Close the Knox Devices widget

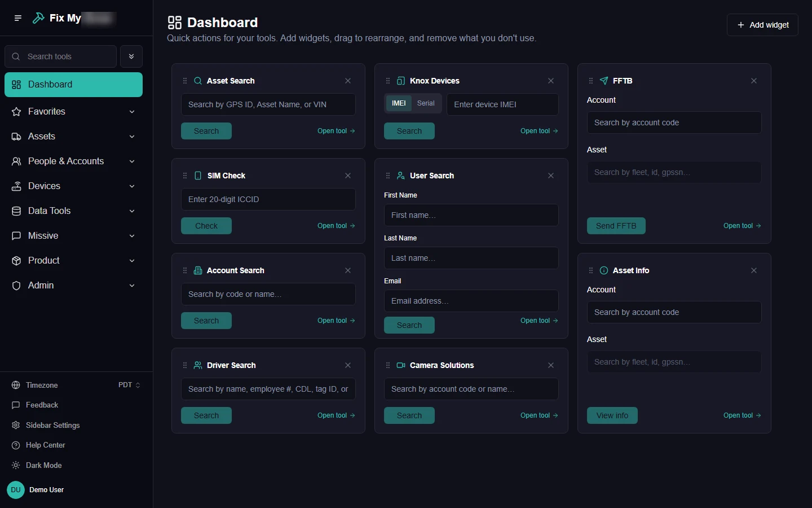click(x=551, y=81)
